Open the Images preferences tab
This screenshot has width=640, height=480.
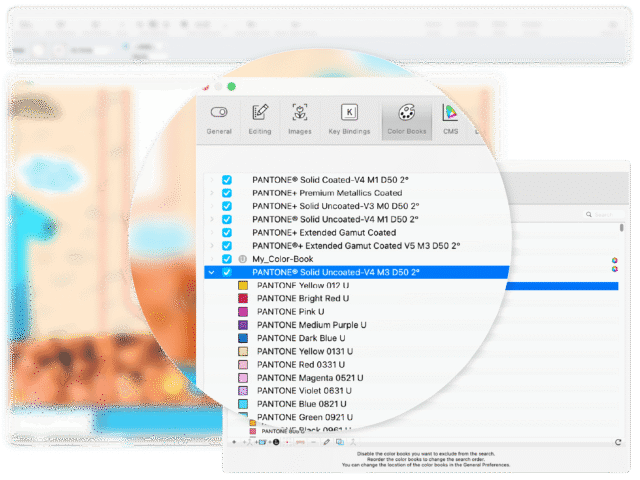coord(300,120)
